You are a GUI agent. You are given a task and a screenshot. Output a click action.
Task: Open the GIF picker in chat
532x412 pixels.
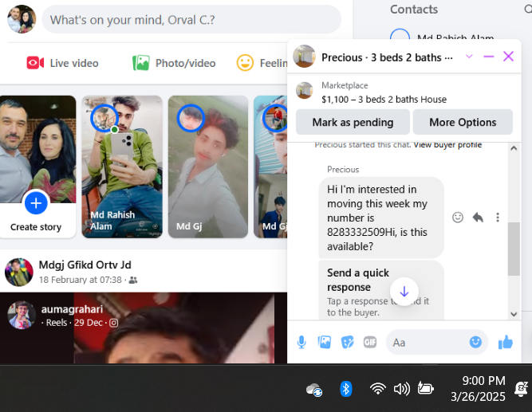point(370,342)
